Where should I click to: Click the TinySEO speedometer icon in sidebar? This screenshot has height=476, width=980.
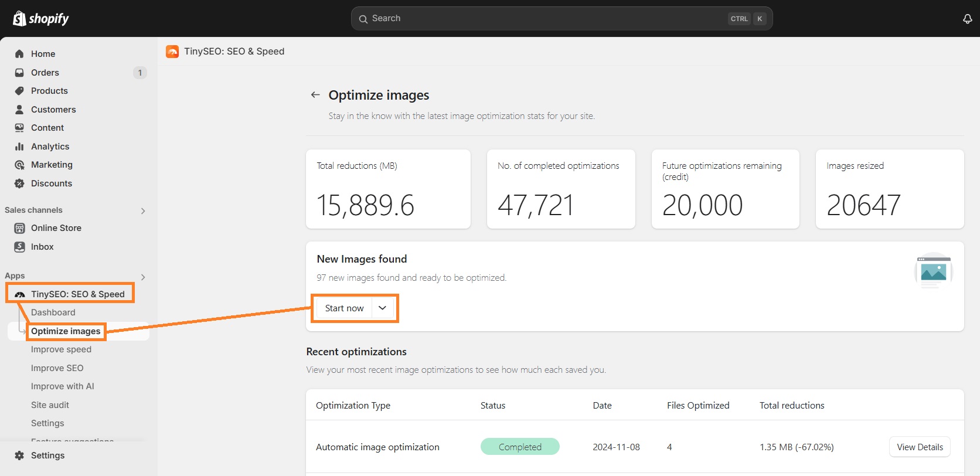20,294
